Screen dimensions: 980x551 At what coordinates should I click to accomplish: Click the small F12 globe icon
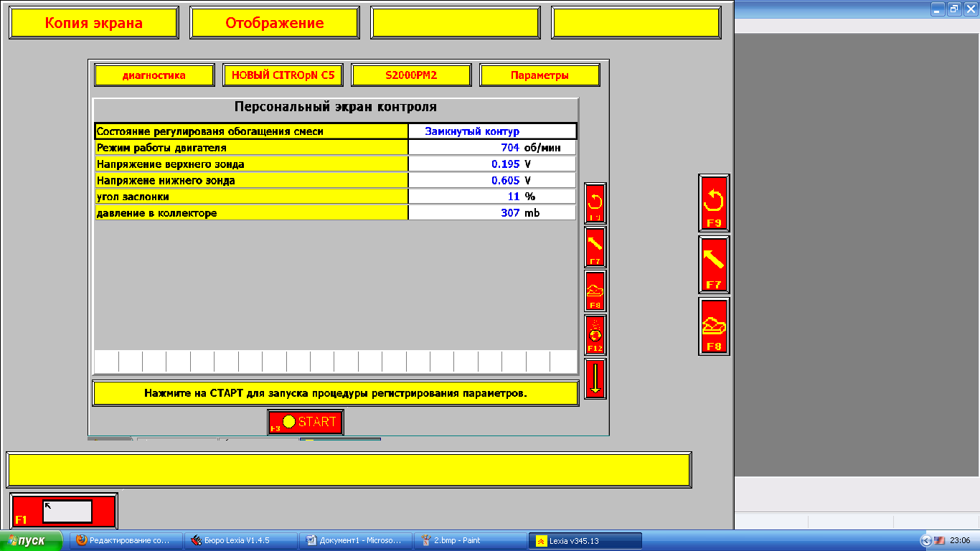[x=595, y=335]
